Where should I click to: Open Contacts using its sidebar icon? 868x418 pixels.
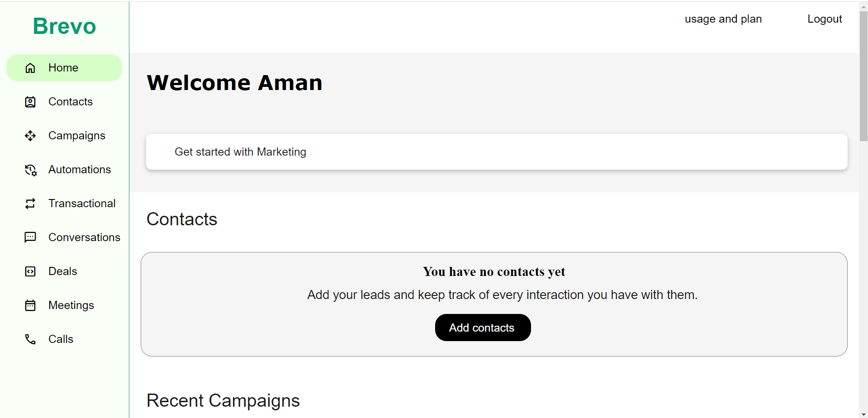point(30,102)
